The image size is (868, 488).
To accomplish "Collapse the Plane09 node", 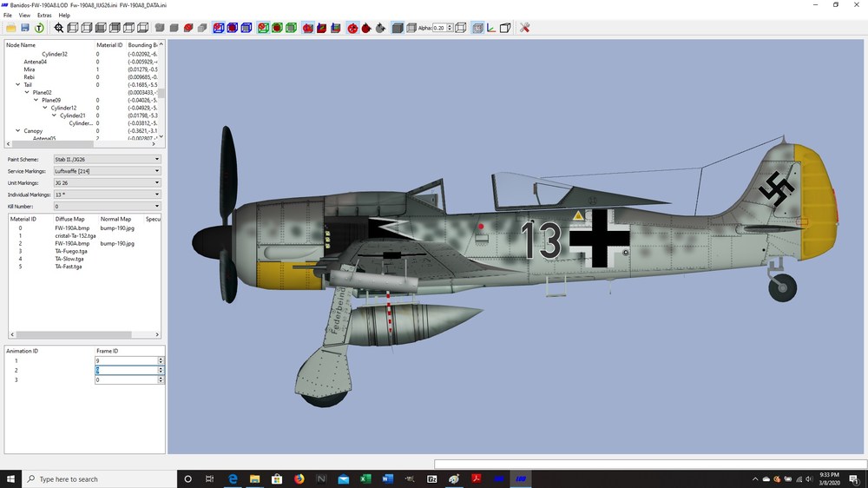I will (x=36, y=100).
